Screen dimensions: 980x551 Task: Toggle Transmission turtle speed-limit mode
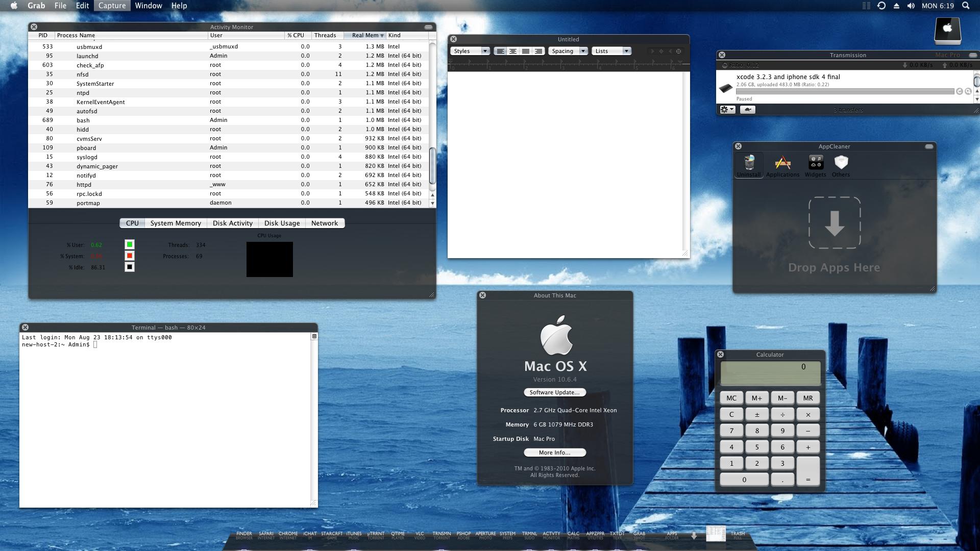tap(747, 110)
